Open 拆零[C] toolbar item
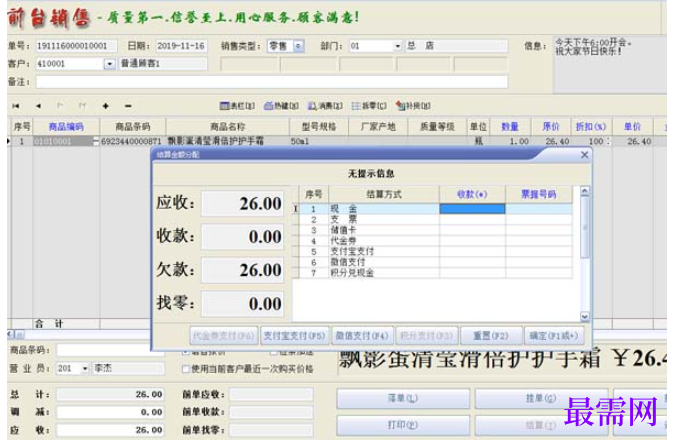 tap(369, 106)
